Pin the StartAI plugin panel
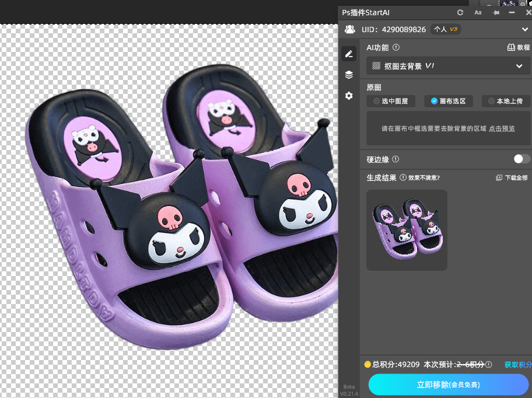Image resolution: width=532 pixels, height=398 pixels. [496, 12]
